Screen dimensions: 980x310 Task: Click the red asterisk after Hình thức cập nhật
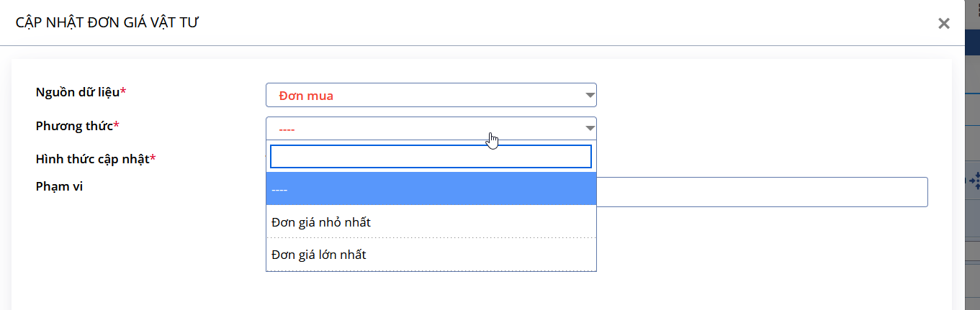pos(153,158)
